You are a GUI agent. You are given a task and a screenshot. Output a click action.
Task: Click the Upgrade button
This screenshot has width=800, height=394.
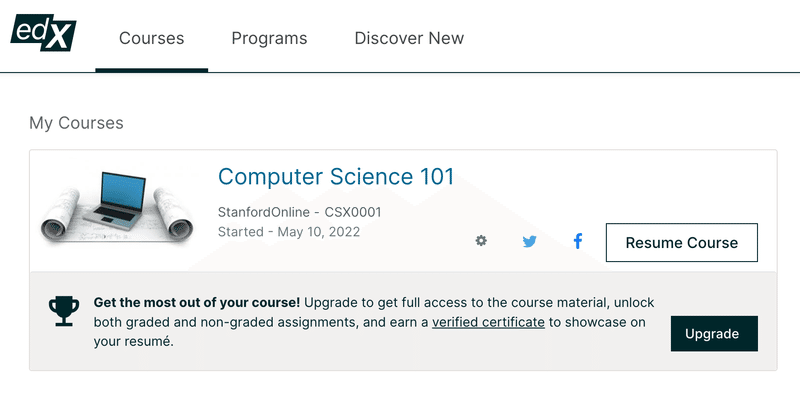pyautogui.click(x=714, y=334)
